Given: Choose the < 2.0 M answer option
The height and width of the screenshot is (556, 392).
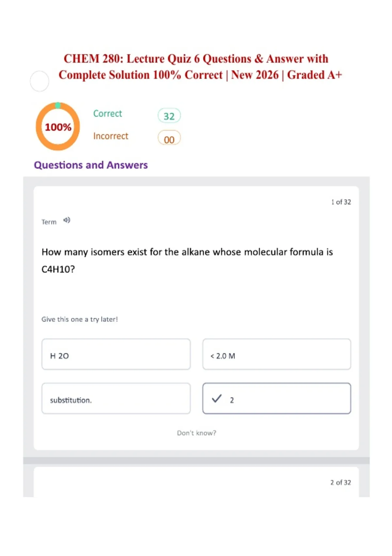Looking at the screenshot, I should coord(277,354).
